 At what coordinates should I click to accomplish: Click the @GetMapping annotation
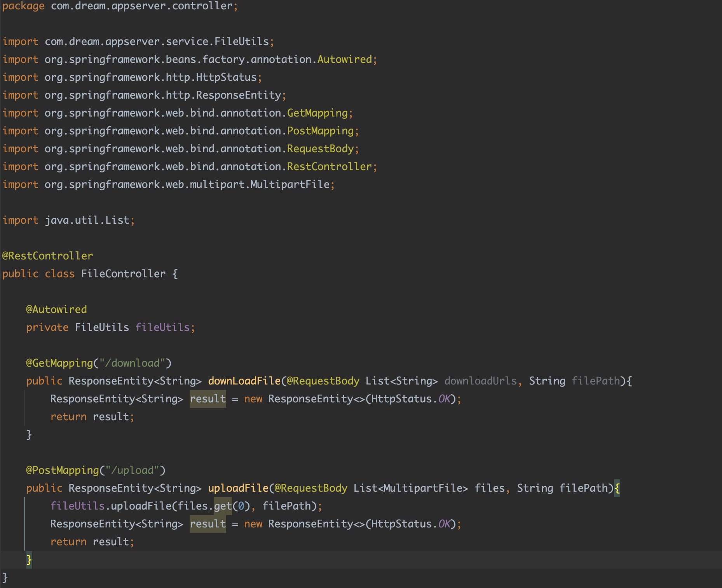click(x=59, y=363)
